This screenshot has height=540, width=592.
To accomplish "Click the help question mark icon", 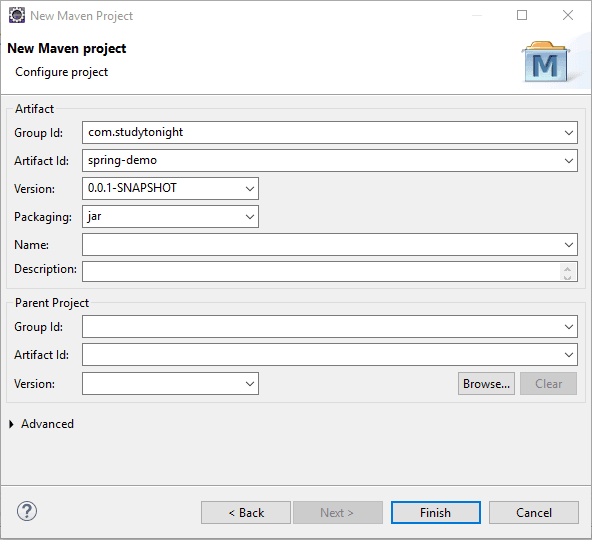I will [x=27, y=512].
